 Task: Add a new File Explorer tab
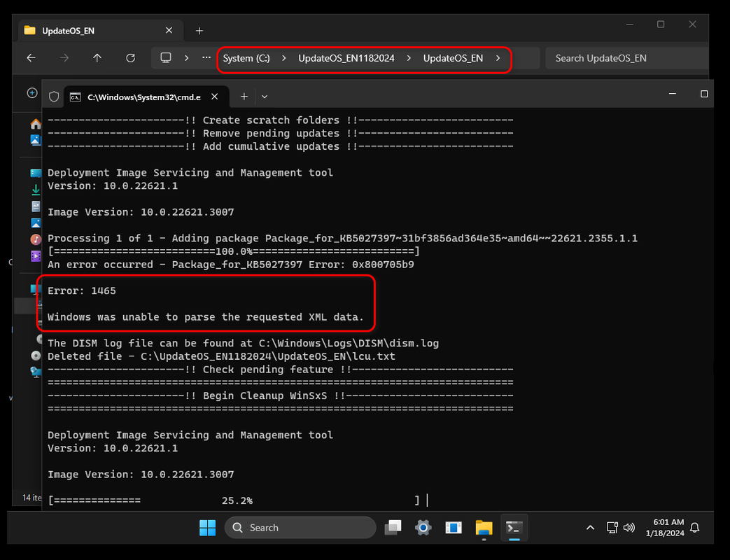199,31
